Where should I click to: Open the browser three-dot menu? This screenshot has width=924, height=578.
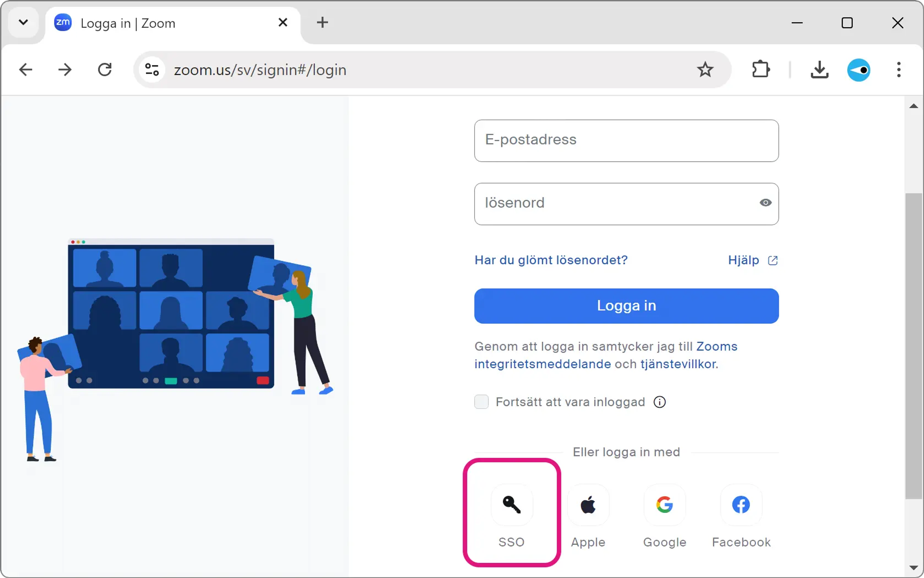click(899, 70)
